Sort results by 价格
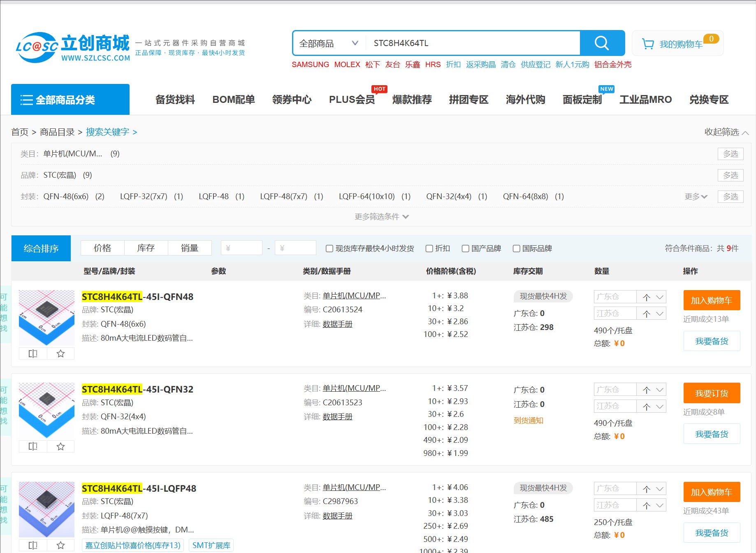The width and height of the screenshot is (756, 553). point(102,248)
